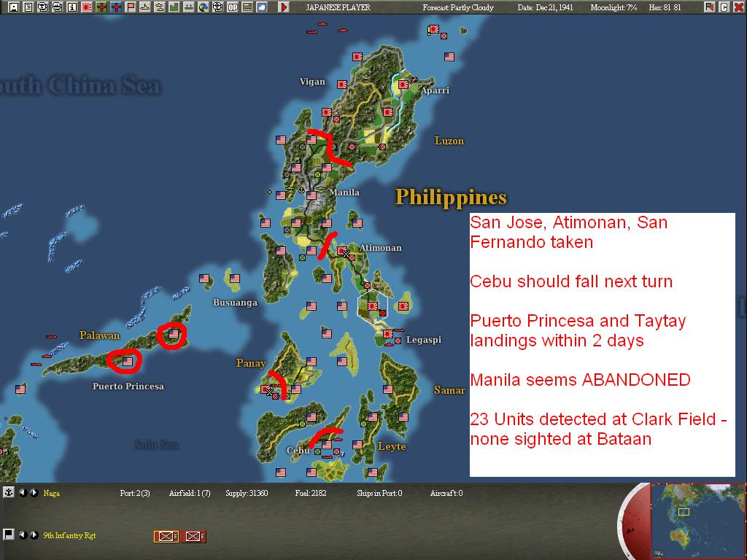This screenshot has width=747, height=560.
Task: Click 'Aircraft: 0' value
Action: [446, 493]
